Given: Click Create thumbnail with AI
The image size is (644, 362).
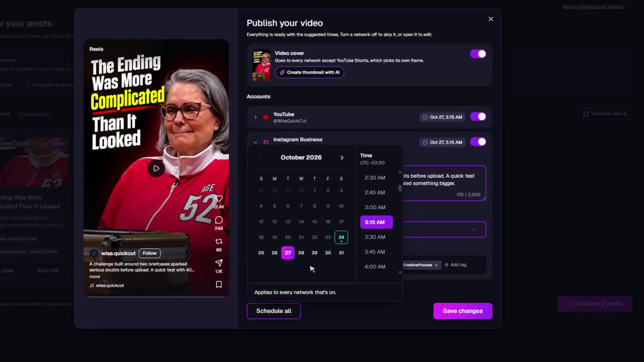Looking at the screenshot, I should coord(310,72).
